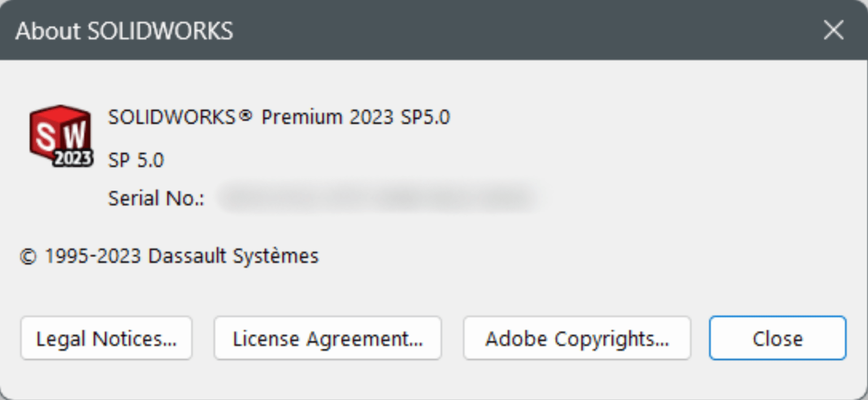Open Legal Notices
The width and height of the screenshot is (868, 400).
(106, 338)
